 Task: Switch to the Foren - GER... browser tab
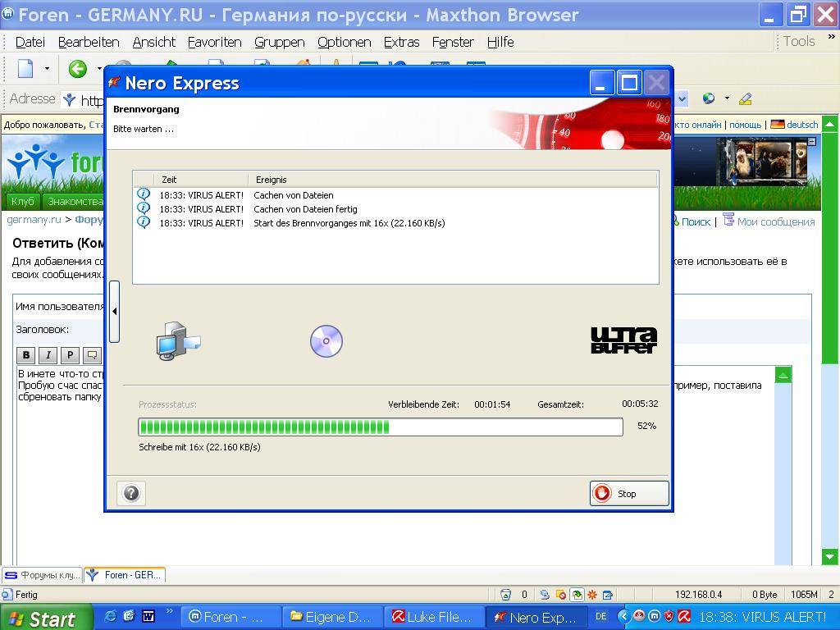tap(126, 575)
